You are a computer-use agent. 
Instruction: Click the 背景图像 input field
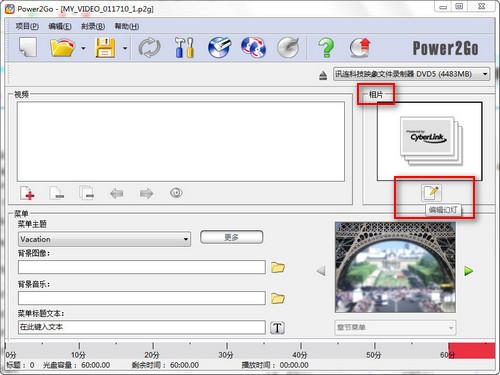(x=142, y=267)
